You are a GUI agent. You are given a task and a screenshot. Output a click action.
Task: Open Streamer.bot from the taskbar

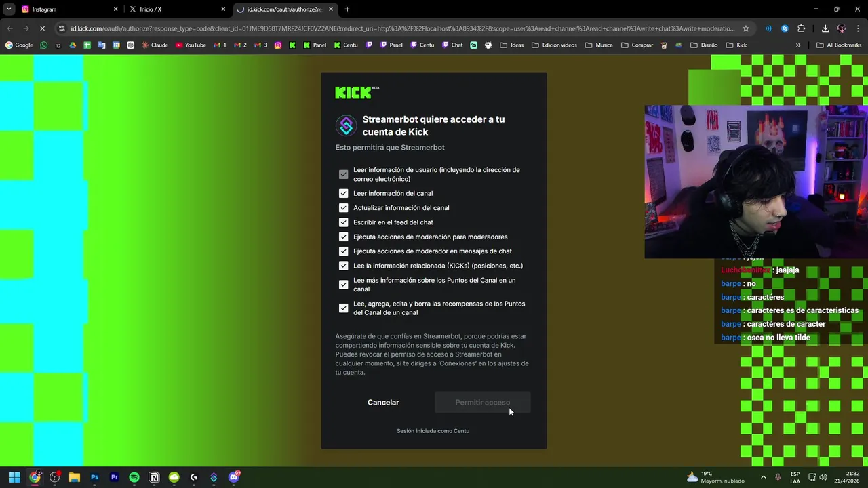tap(214, 477)
